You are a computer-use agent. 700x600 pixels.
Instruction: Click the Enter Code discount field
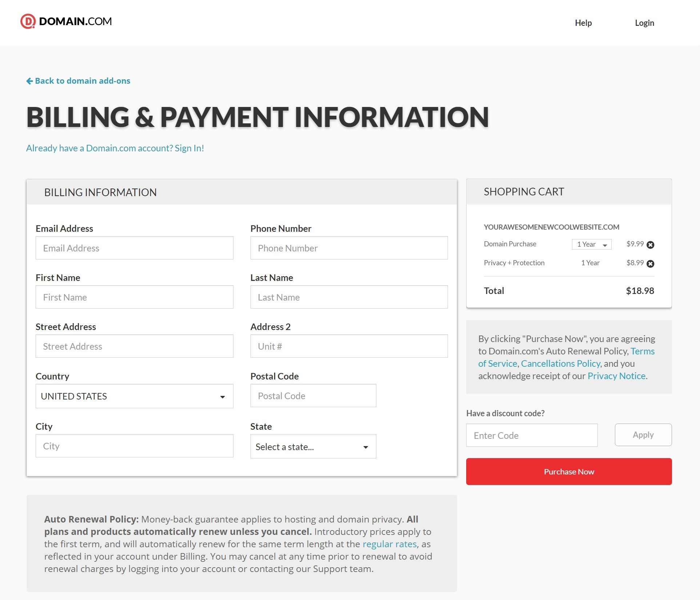click(x=532, y=435)
